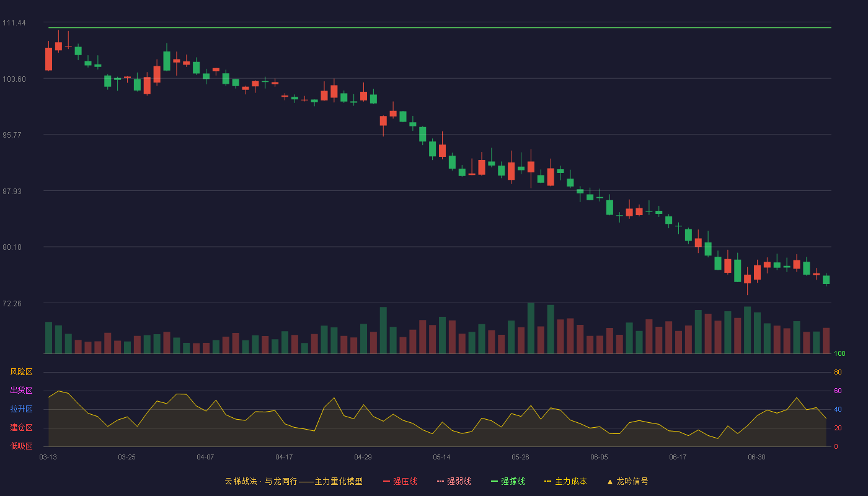Select the 风险区 zone label
Viewport: 868px width, 496px height.
coord(21,372)
